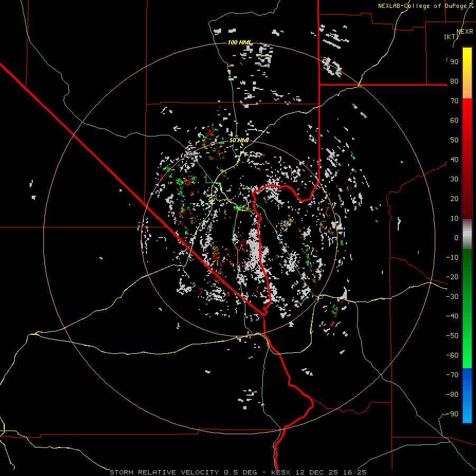Click the red segment of the color bar

coord(467,159)
